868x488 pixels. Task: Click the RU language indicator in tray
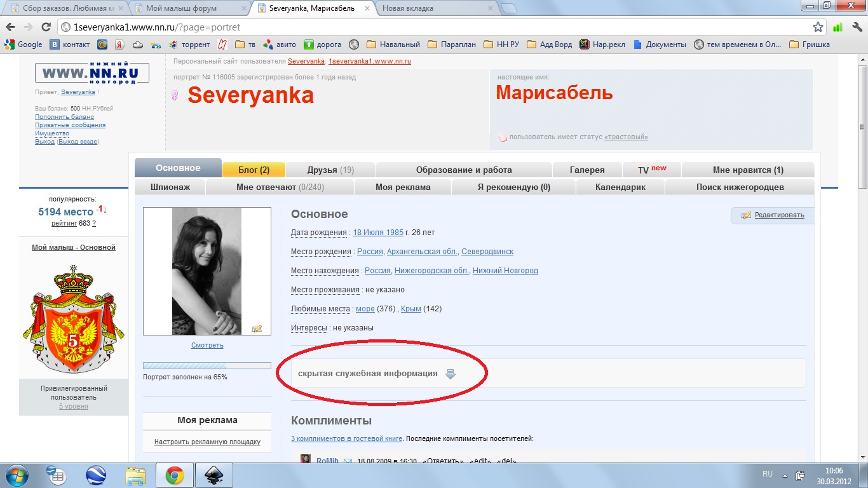(x=767, y=475)
